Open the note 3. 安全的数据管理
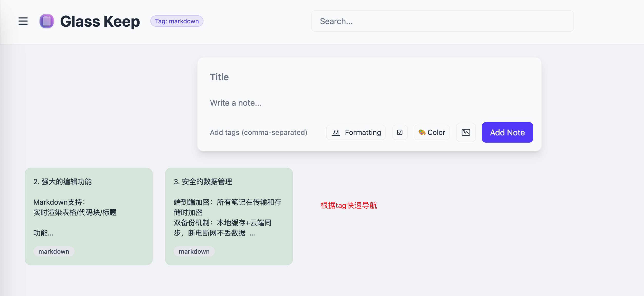This screenshot has width=644, height=296. pos(229,216)
